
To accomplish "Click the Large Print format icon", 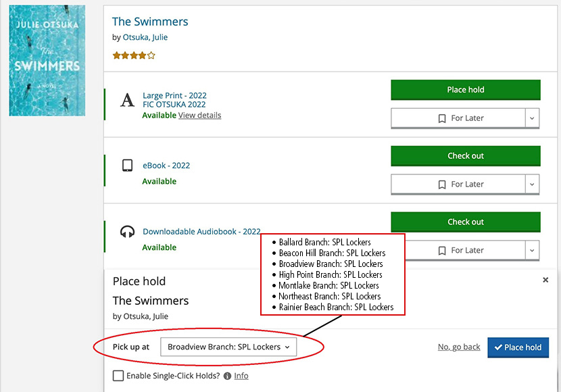I will point(127,99).
